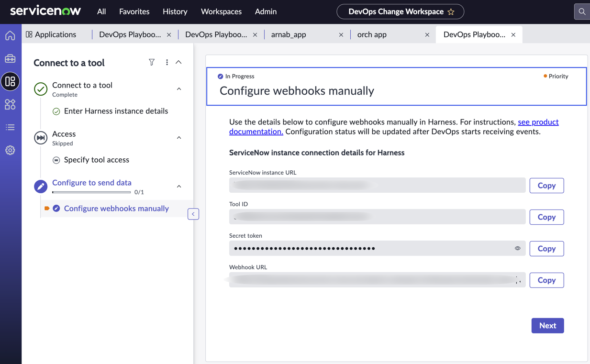Image resolution: width=590 pixels, height=364 pixels.
Task: Open the All menu
Action: tap(101, 11)
